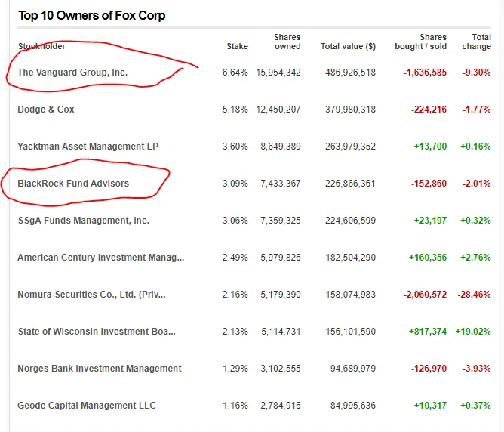
Task: Click shares owned 7,359,325
Action: (x=281, y=221)
